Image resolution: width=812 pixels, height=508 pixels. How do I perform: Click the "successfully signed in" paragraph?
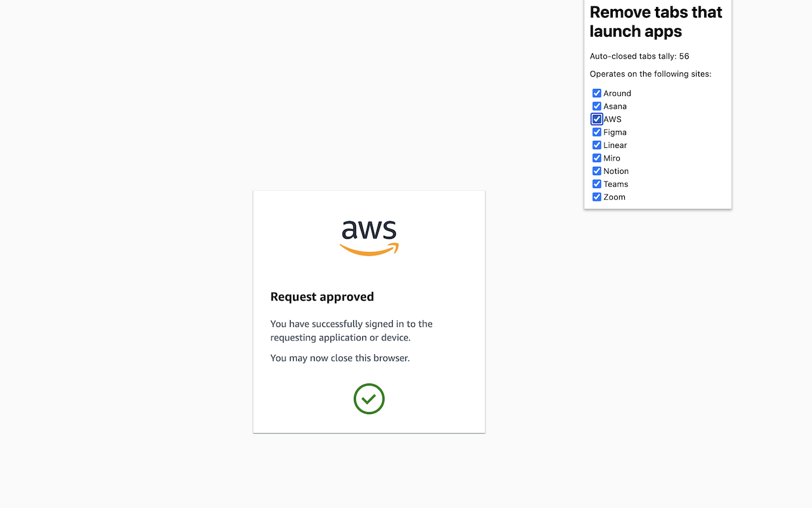tap(351, 331)
